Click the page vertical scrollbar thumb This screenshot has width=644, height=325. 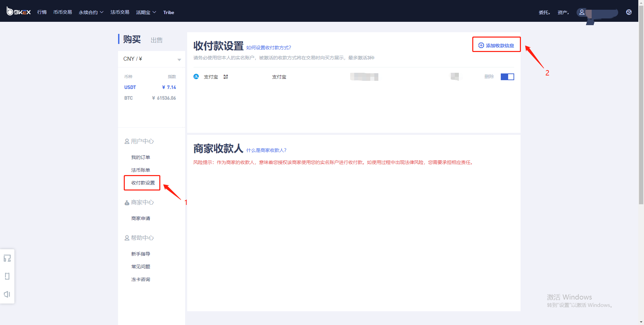point(641,105)
